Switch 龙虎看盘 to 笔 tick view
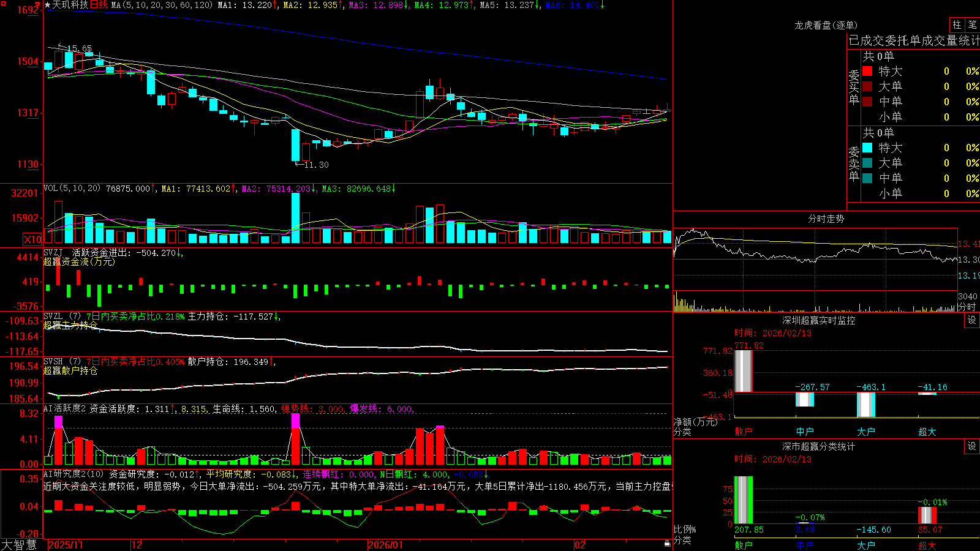 coord(973,25)
